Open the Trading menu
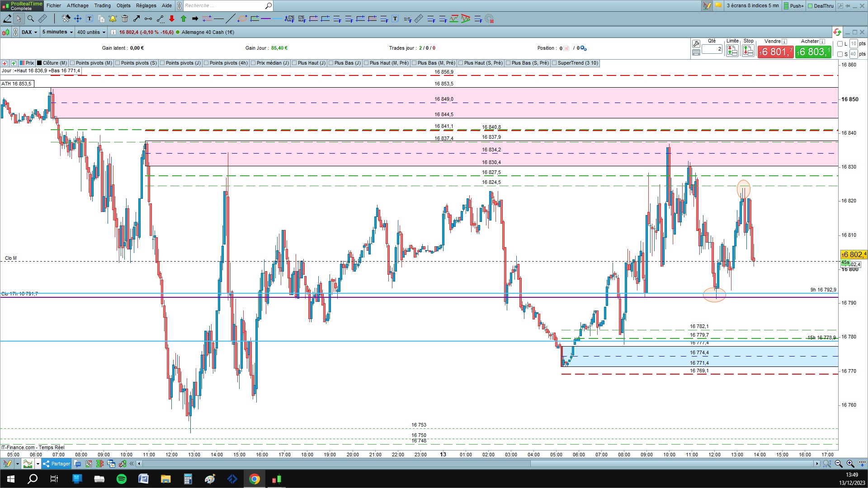This screenshot has height=488, width=868. [102, 5]
